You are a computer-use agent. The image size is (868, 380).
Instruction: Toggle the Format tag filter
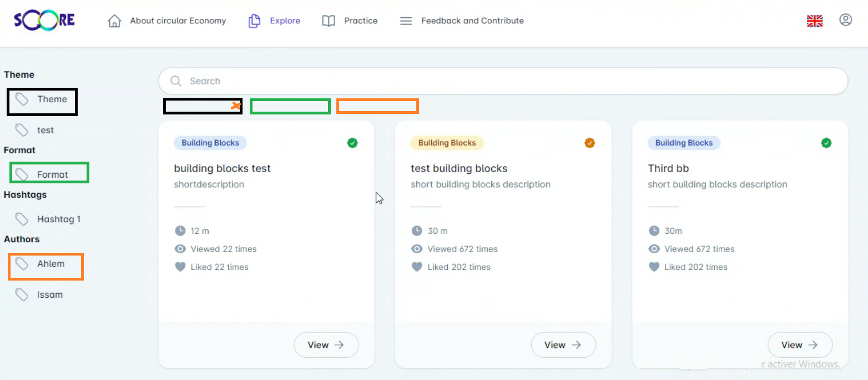[52, 175]
